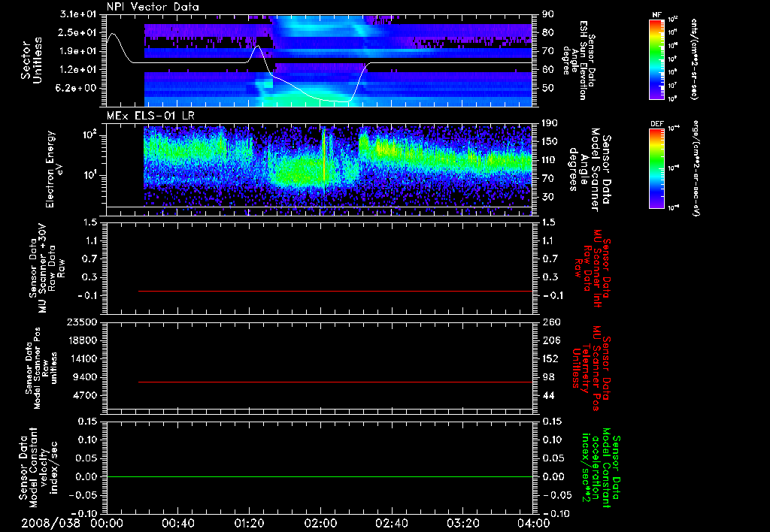
Task: Click the "10¹²" NF color bar tick
Action: pyautogui.click(x=673, y=19)
